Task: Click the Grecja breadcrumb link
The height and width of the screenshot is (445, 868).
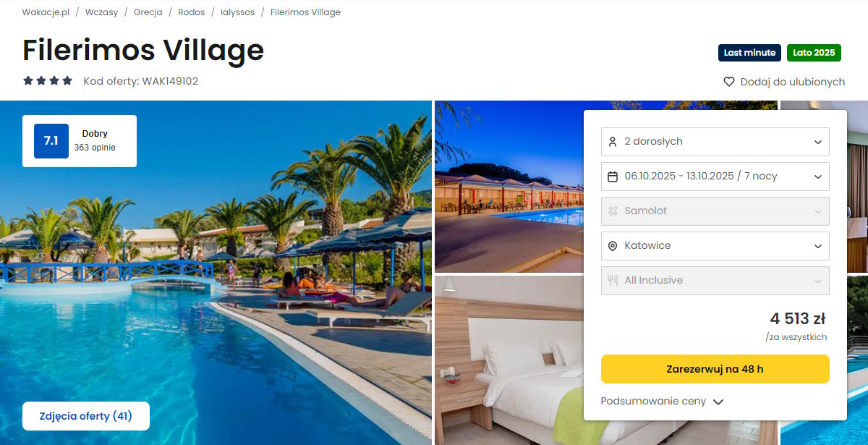Action: 148,12
